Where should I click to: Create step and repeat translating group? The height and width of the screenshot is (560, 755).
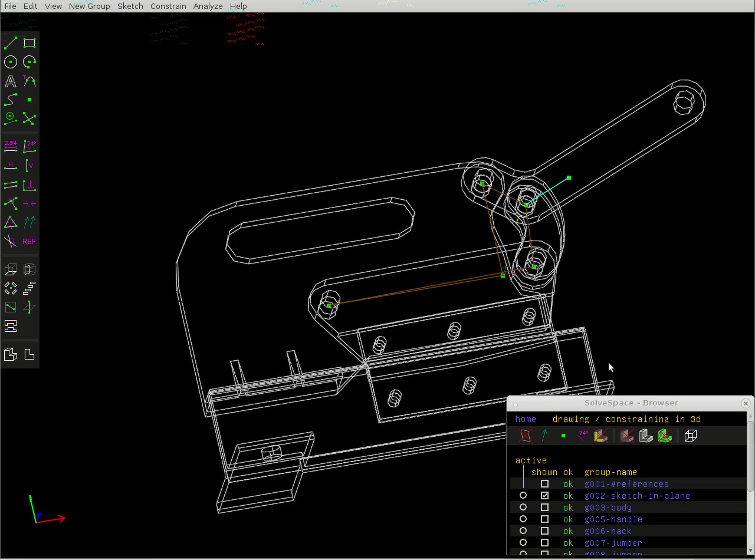tap(30, 288)
